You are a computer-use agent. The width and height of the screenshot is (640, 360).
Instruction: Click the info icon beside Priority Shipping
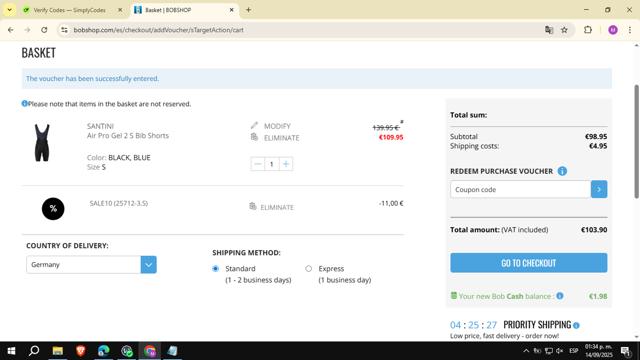click(x=576, y=325)
